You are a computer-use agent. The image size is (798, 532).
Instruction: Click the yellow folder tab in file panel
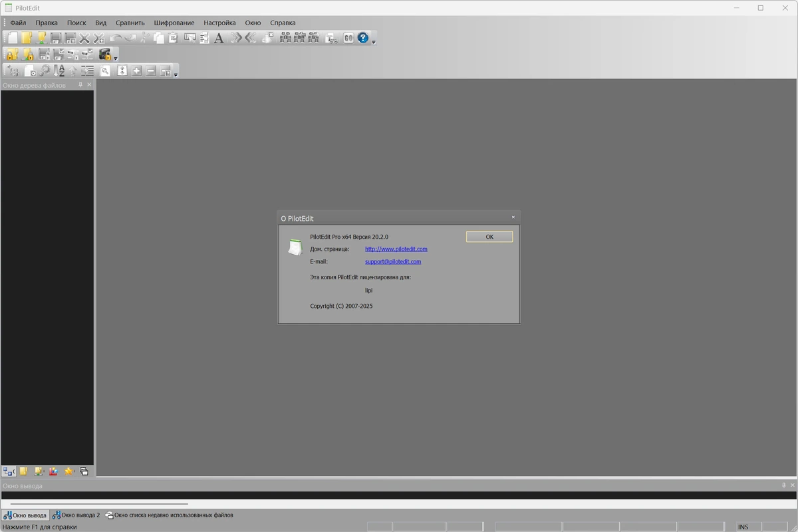point(23,471)
